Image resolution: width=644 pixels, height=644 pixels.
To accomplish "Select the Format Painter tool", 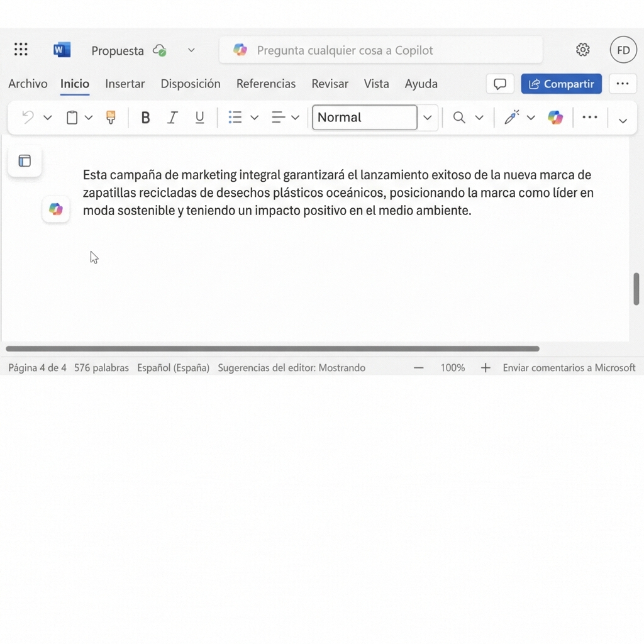I will point(111,117).
